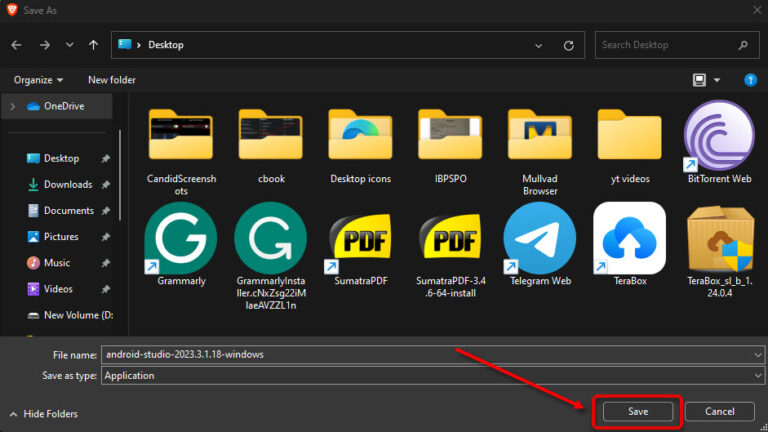Select the Desktop icons folder
The height and width of the screenshot is (432, 768).
click(360, 146)
